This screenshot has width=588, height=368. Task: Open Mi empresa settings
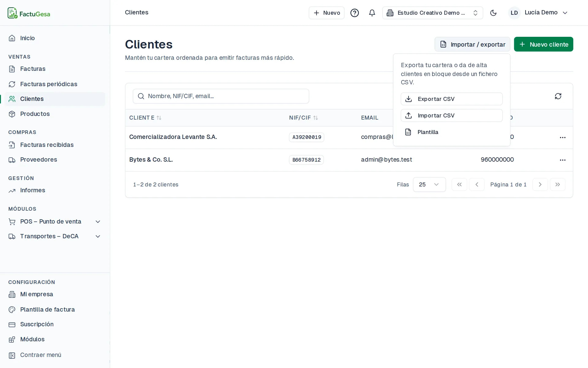click(x=55, y=294)
